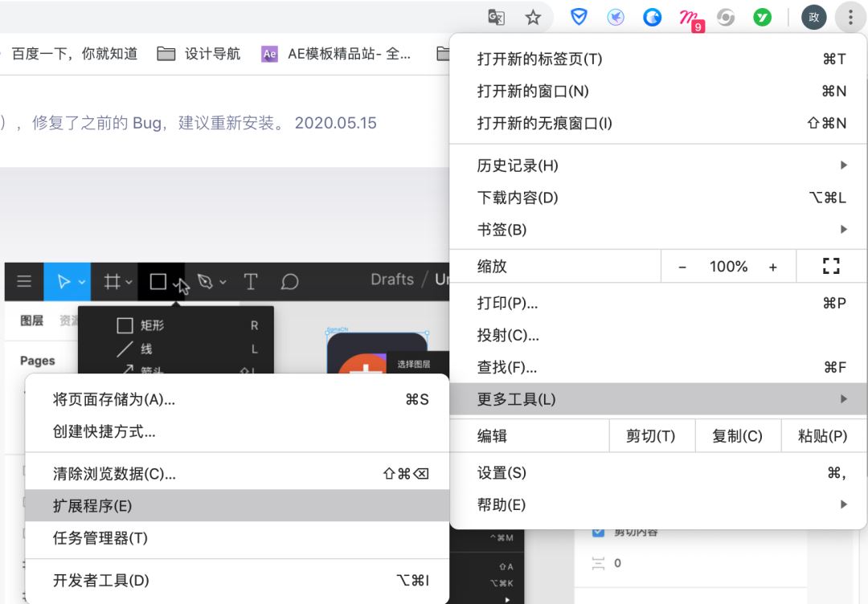This screenshot has width=868, height=604.
Task: Click the zoom in plus button
Action: click(x=773, y=267)
